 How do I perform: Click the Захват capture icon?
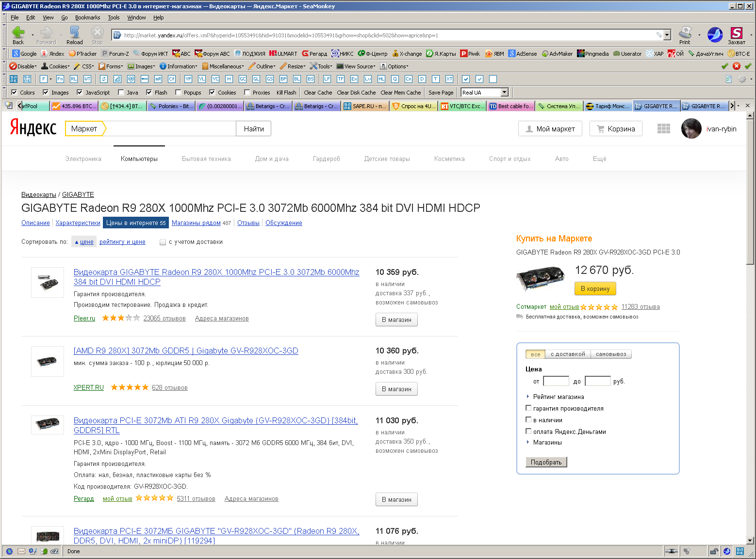[737, 32]
